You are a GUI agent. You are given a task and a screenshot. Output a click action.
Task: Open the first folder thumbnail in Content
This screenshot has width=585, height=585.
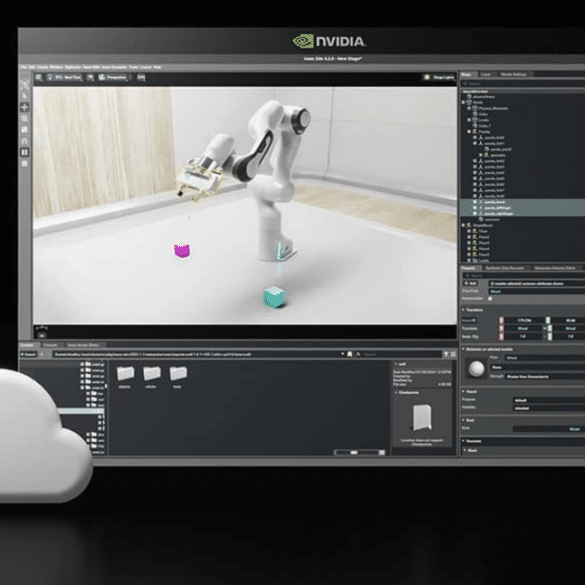[x=125, y=373]
